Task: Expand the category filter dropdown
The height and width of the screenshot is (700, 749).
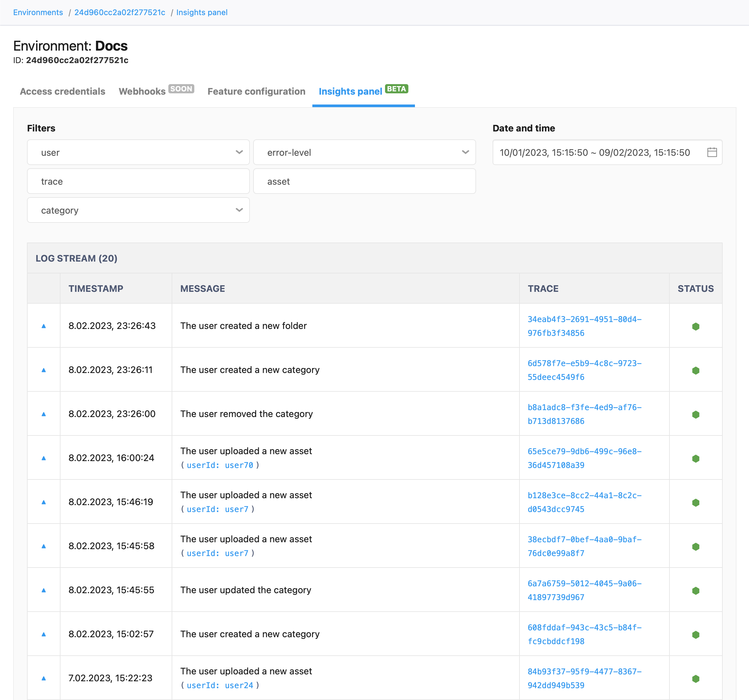Action: pos(138,210)
